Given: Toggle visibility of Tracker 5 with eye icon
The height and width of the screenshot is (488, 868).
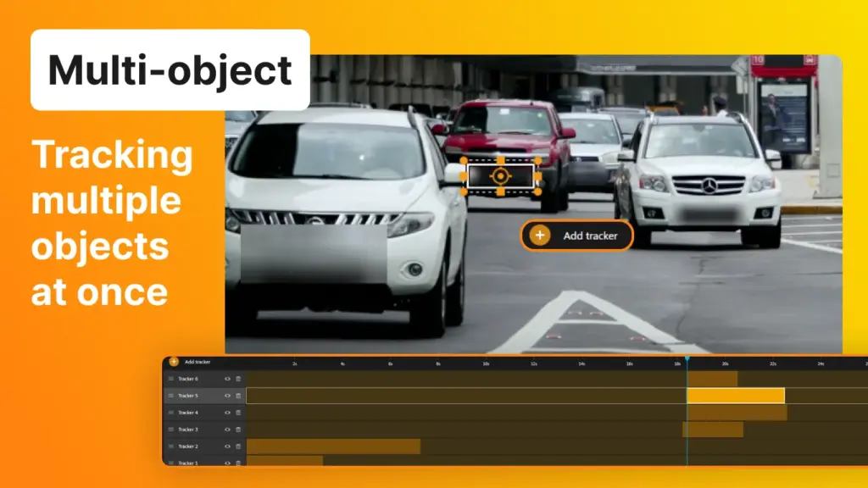Looking at the screenshot, I should tap(227, 396).
